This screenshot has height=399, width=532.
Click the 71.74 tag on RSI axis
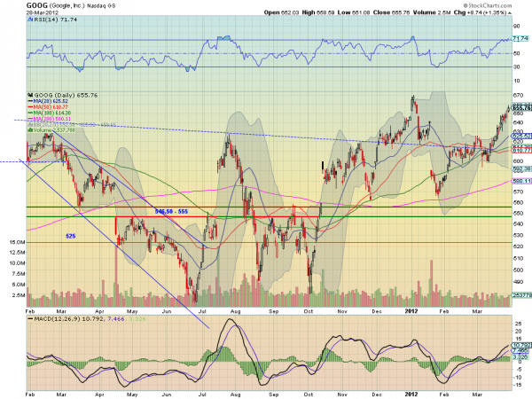click(520, 39)
